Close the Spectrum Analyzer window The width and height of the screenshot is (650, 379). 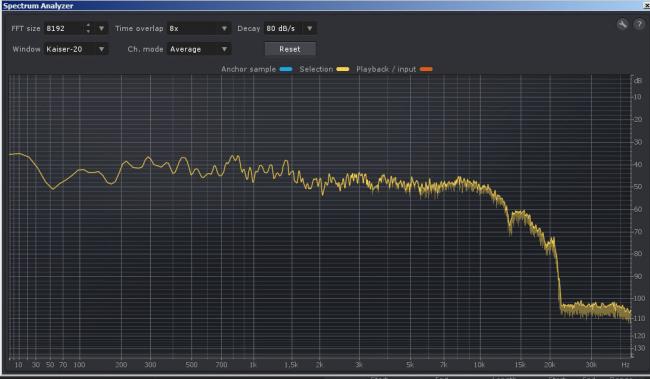646,5
